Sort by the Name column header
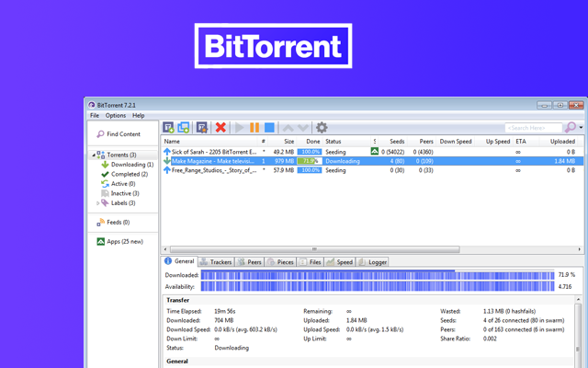This screenshot has width=588, height=368. click(x=172, y=142)
